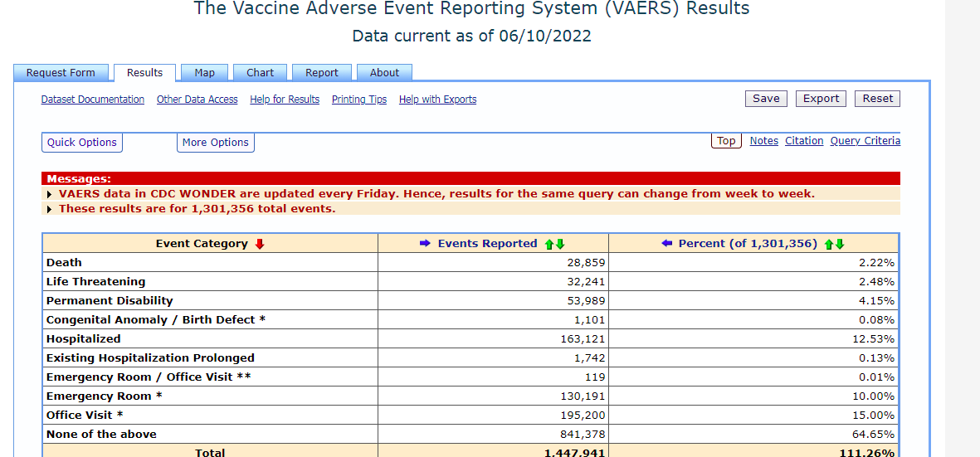
Task: Sort Percent column descending with green down arrow
Action: click(840, 244)
